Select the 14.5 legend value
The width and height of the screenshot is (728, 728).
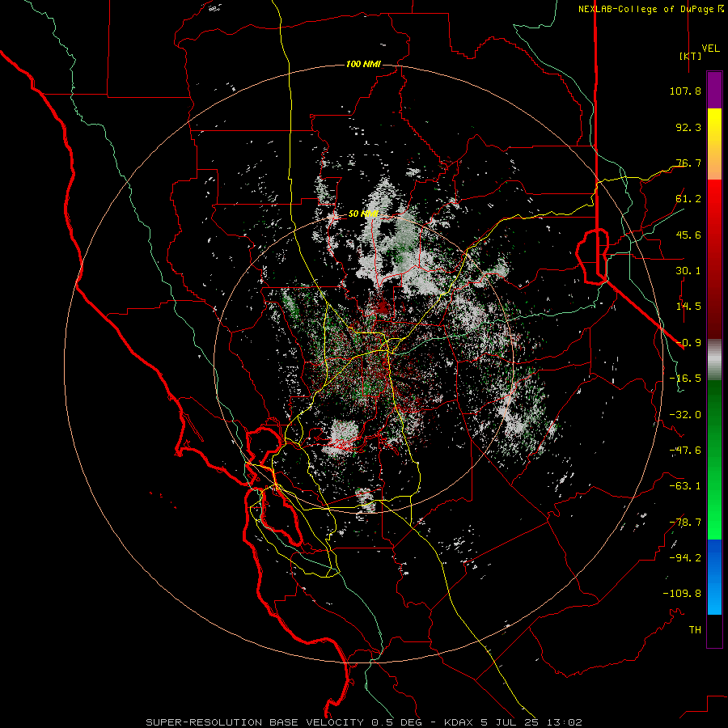688,307
